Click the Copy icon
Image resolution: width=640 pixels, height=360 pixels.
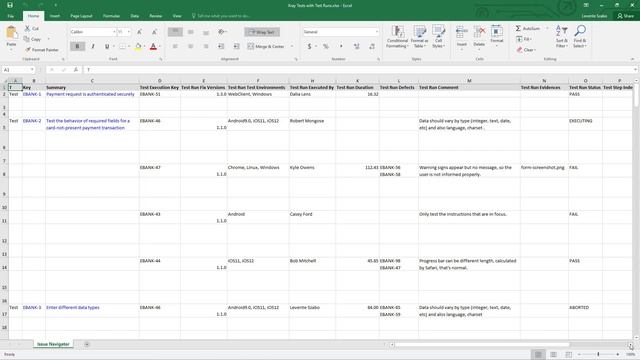click(x=27, y=39)
